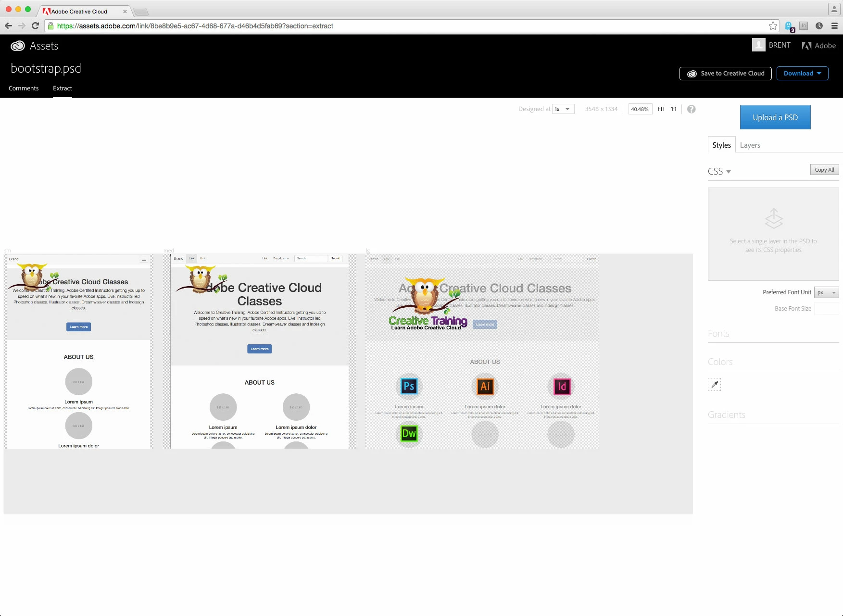843x616 pixels.
Task: Click the BRENT username text
Action: pyautogui.click(x=779, y=45)
